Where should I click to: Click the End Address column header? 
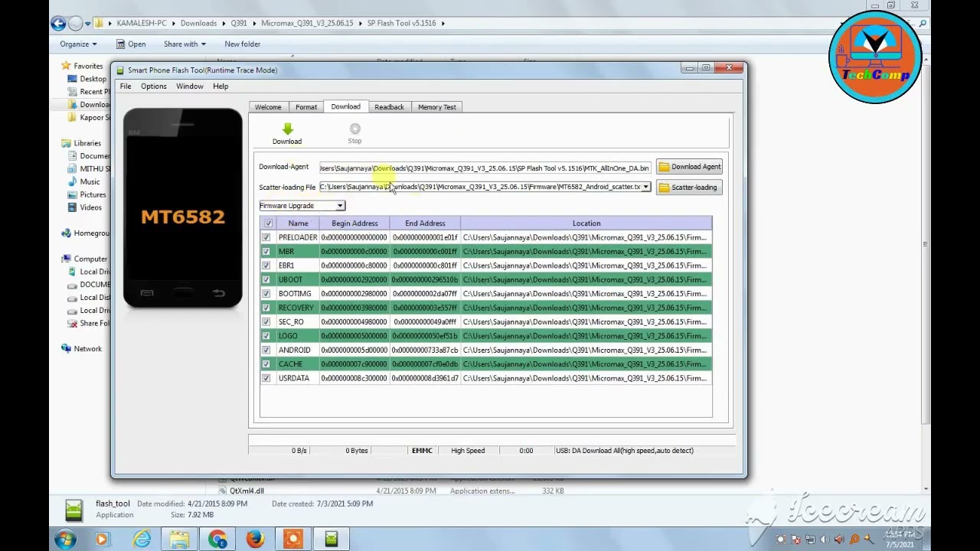(x=425, y=223)
